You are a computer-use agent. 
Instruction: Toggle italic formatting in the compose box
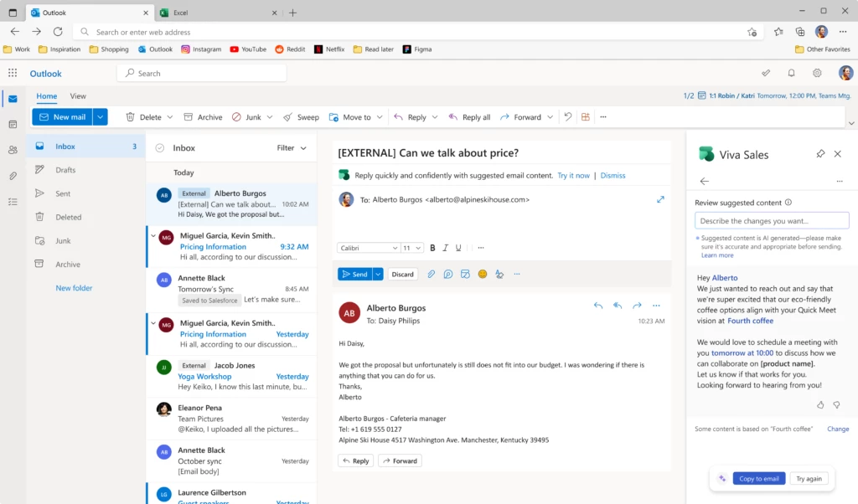point(446,247)
